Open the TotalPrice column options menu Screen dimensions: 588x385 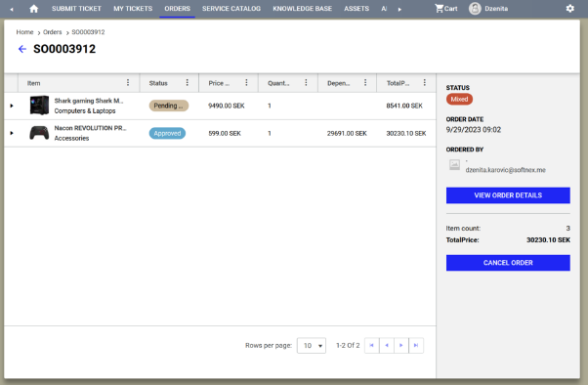[425, 82]
